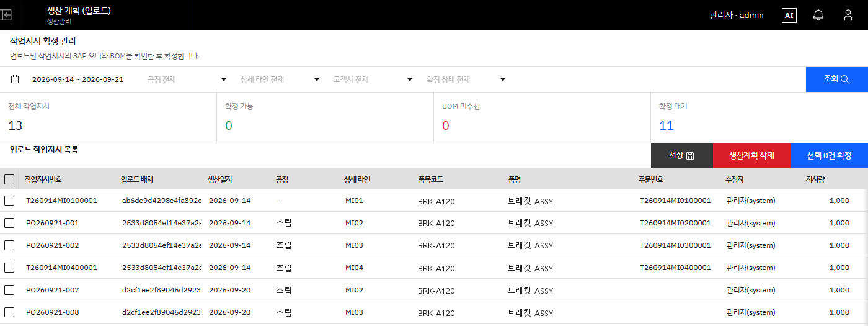Click the 조회 search button
Image resolution: width=868 pixels, height=326 pixels.
coord(837,79)
